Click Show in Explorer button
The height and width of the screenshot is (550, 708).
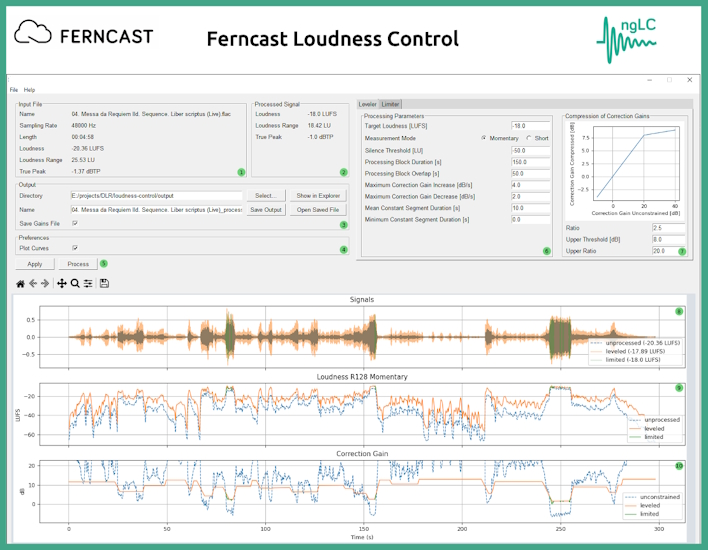point(318,196)
